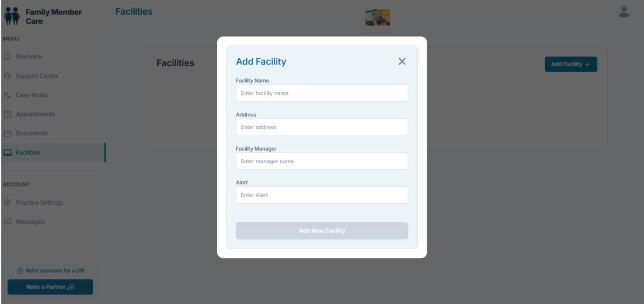The image size is (644, 304).
Task: Click the Case Notes icon
Action: point(8,95)
